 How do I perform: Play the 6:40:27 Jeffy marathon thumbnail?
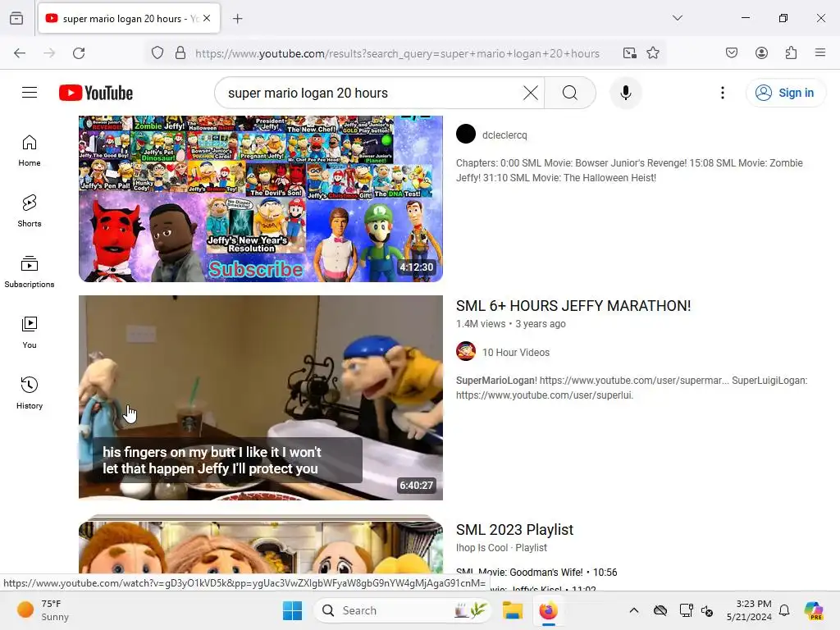click(261, 398)
